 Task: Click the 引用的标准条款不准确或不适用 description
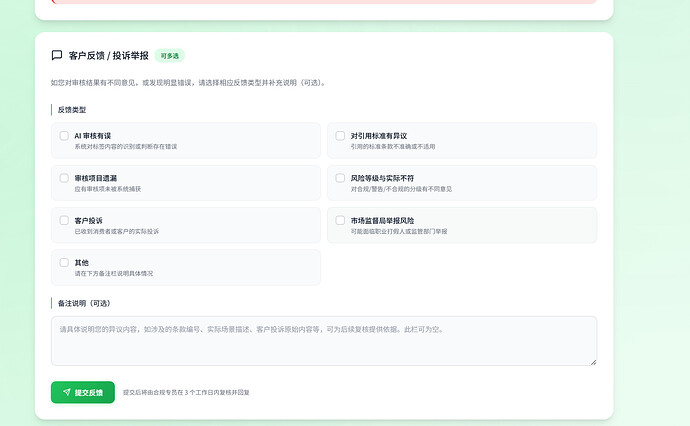click(393, 147)
